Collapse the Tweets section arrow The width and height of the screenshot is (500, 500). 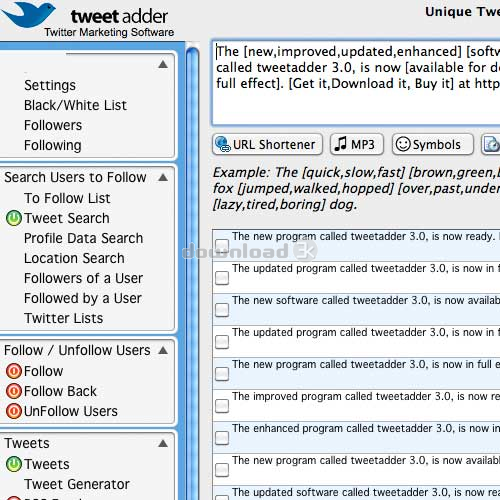click(x=163, y=443)
